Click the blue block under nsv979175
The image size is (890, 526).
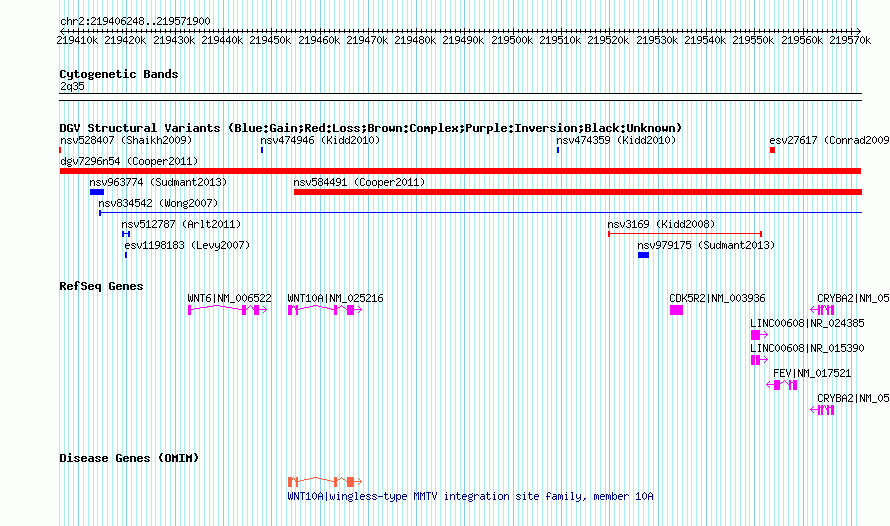pos(643,255)
